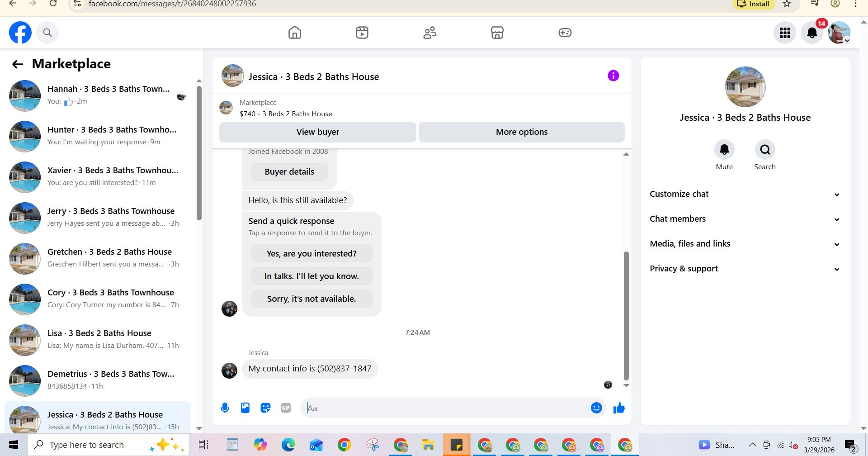
Task: Open Demetrius's townhouse conversation
Action: tap(97, 380)
